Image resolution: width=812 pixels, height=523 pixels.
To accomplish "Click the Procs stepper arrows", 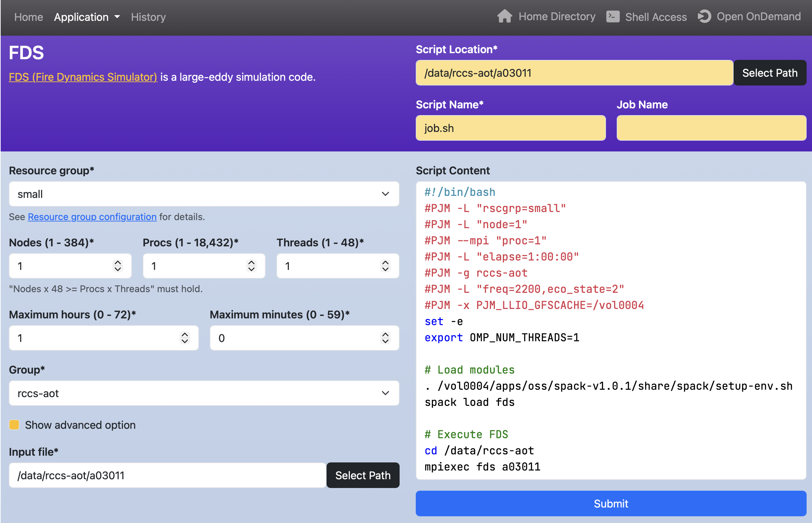I will 251,266.
